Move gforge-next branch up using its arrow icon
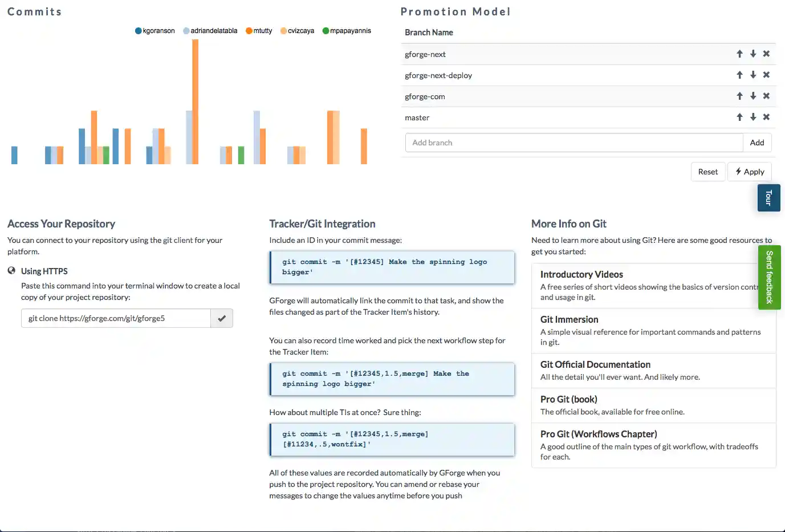This screenshot has height=532, width=785. coord(739,54)
